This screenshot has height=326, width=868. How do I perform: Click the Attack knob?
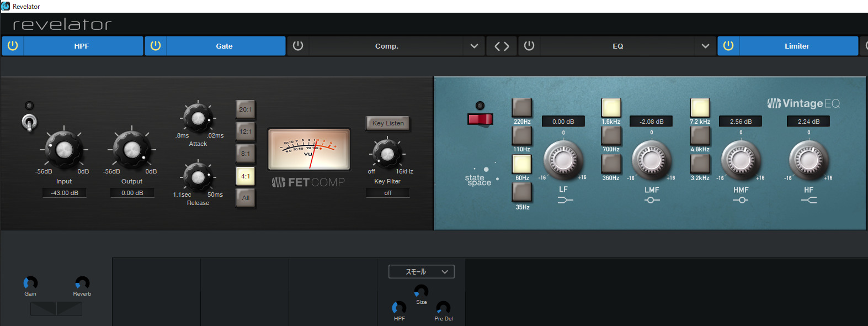[198, 118]
